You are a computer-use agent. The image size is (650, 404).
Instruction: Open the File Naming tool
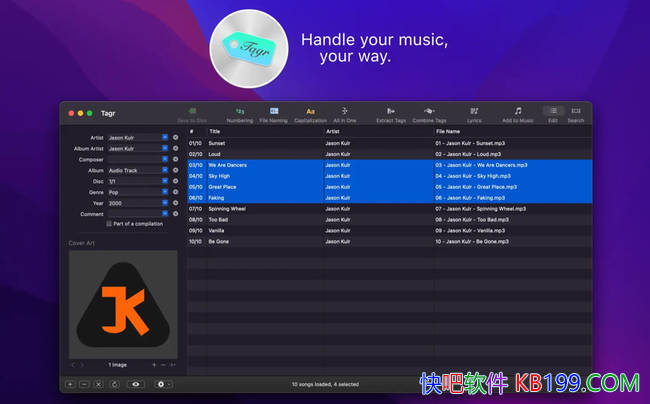[273, 113]
